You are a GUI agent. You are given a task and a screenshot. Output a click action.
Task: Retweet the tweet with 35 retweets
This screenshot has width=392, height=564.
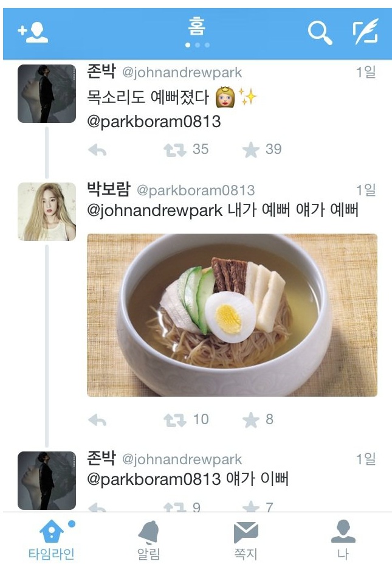(175, 150)
